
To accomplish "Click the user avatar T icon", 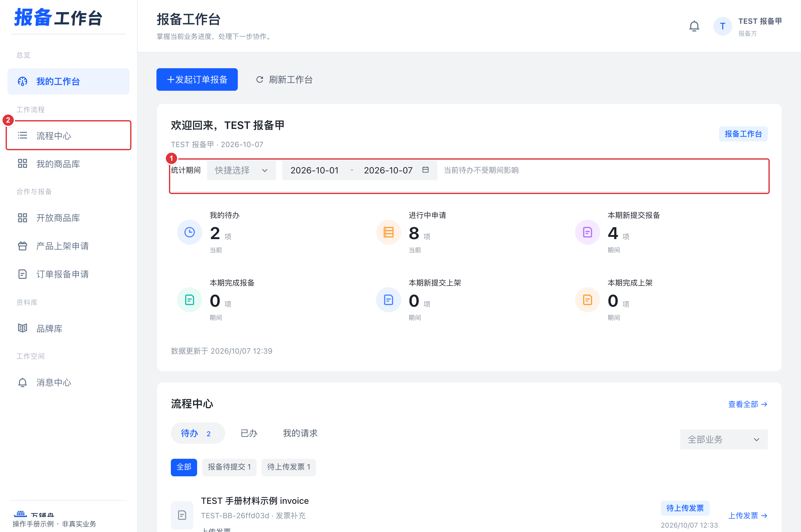I will 722,26.
